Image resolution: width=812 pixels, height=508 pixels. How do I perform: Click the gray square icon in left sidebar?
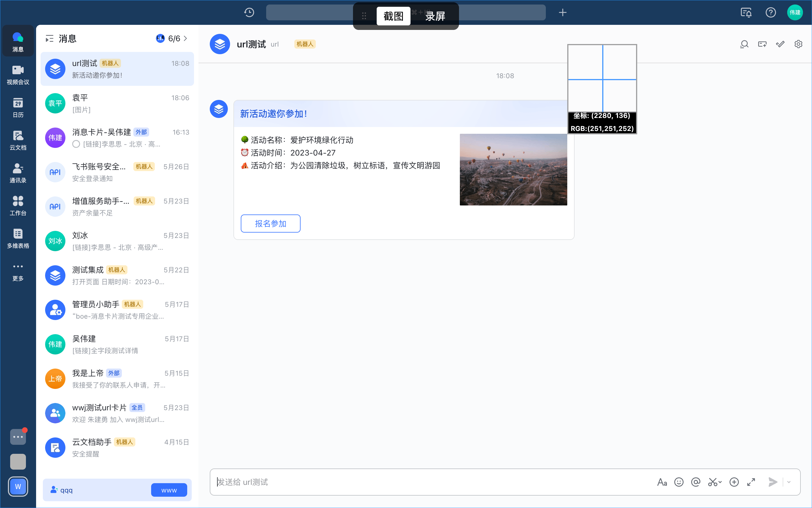pos(18,462)
